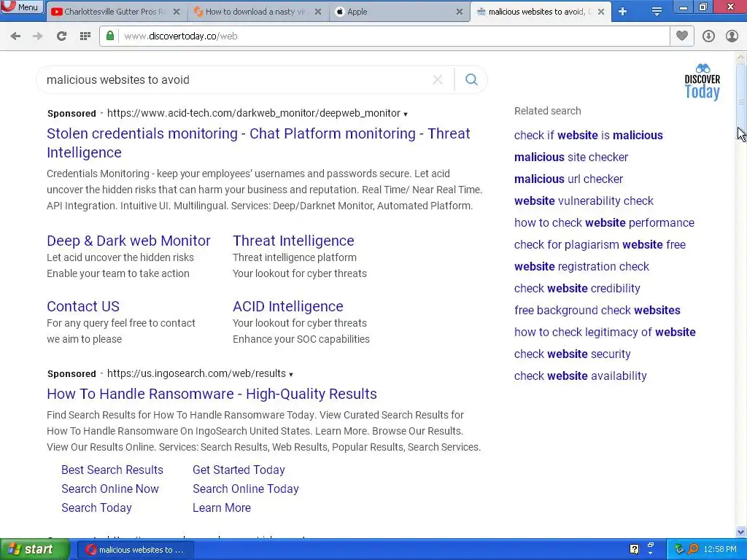Open the Opera Menu button
The width and height of the screenshot is (747, 560).
coord(22,7)
